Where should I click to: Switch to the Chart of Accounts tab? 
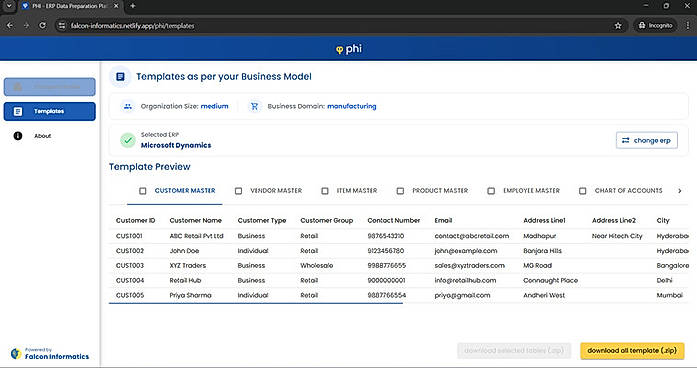coord(629,191)
